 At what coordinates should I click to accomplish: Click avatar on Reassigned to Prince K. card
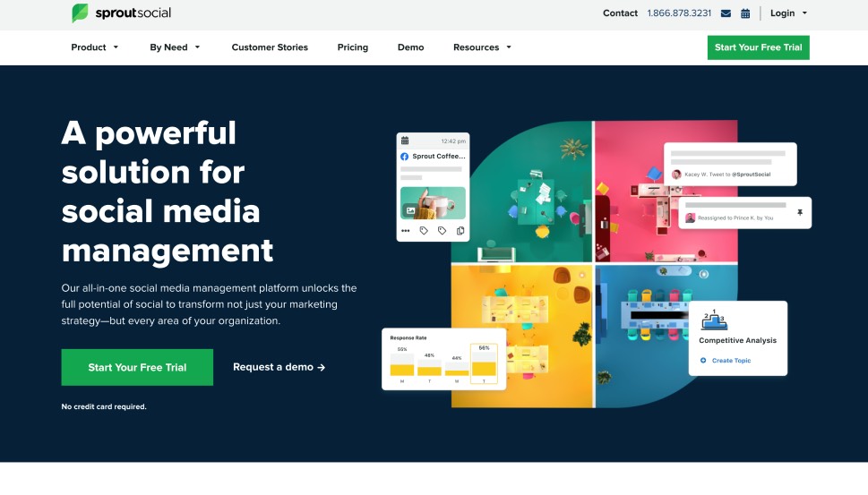click(x=690, y=218)
